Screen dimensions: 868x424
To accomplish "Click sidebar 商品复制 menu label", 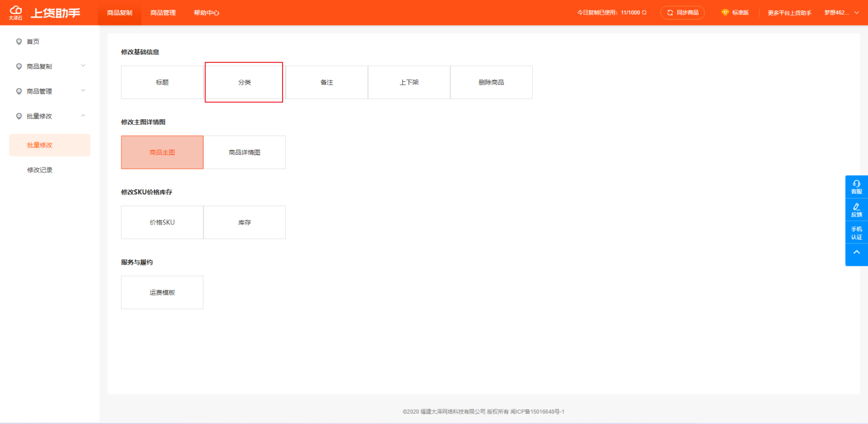I will pos(39,67).
